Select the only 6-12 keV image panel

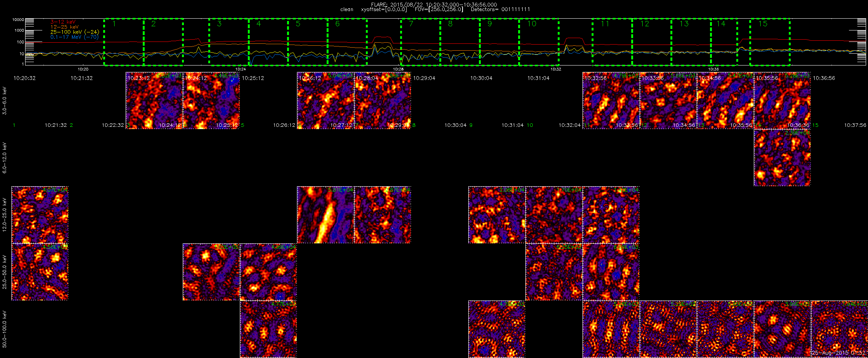click(782, 158)
